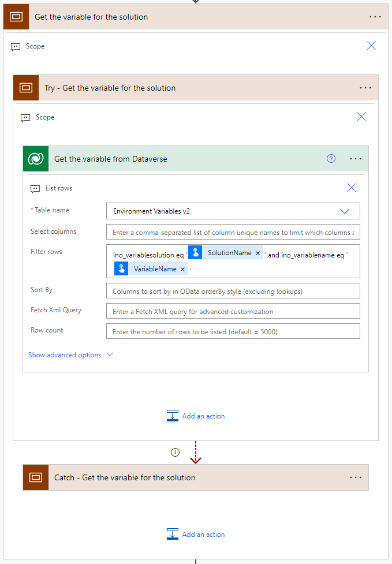Add an action below the Catch scope
The height and width of the screenshot is (564, 392).
196,534
